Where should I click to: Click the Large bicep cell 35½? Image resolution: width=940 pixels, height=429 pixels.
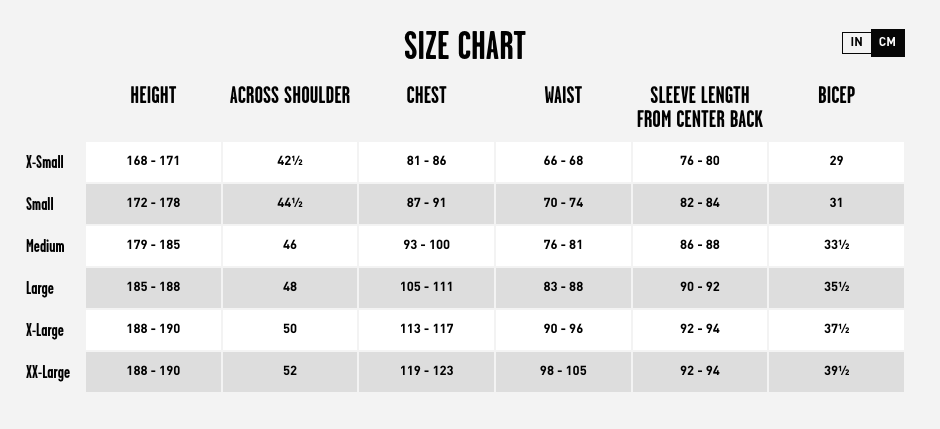836,288
